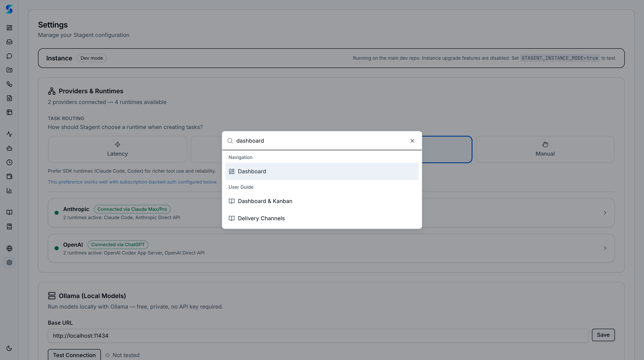Expand the OpenAI provider row chevron
The height and width of the screenshot is (360, 644).
(x=605, y=248)
